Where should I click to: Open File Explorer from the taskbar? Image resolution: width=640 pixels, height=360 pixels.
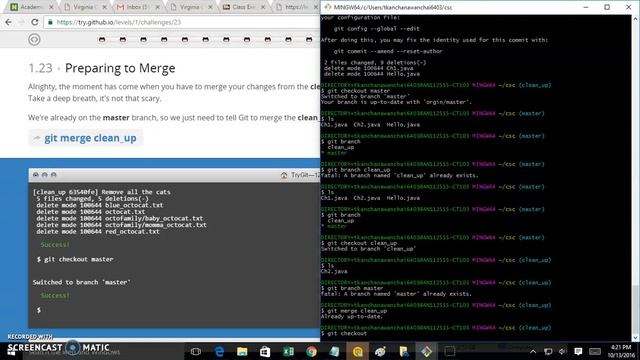pyautogui.click(x=242, y=351)
